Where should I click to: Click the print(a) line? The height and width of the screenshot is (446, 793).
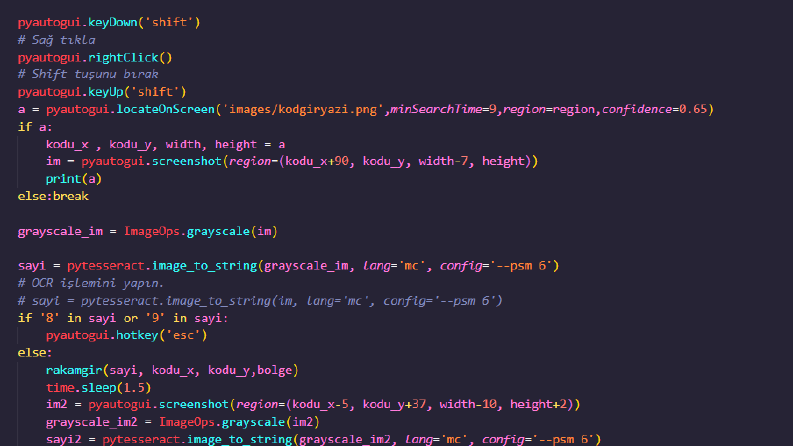coord(74,179)
